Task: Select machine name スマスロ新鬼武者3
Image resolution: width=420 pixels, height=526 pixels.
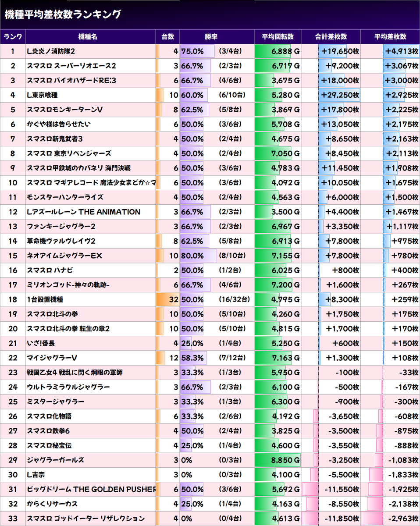Action: pyautogui.click(x=55, y=139)
